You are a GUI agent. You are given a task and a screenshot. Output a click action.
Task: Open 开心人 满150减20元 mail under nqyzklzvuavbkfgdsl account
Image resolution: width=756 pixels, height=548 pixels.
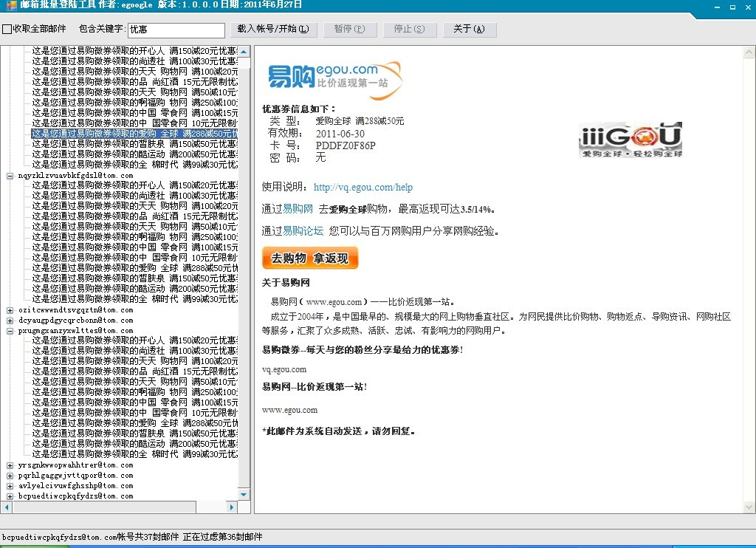(134, 185)
